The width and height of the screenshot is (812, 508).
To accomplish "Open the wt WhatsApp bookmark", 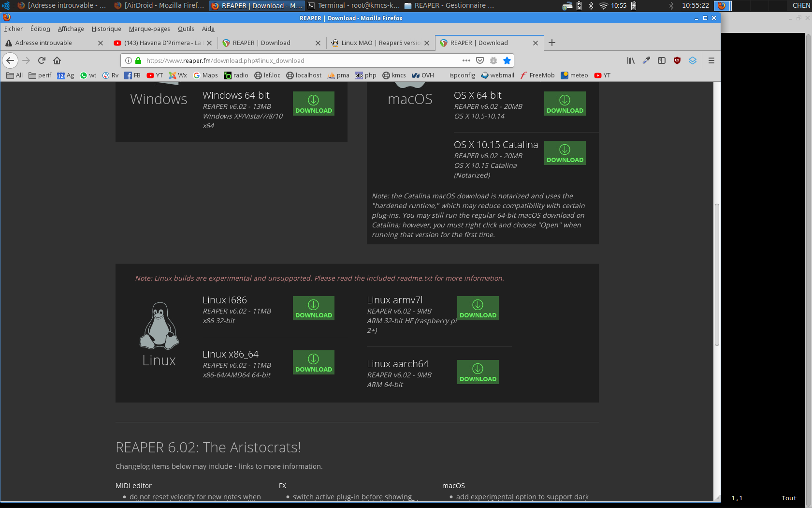I will tap(88, 75).
